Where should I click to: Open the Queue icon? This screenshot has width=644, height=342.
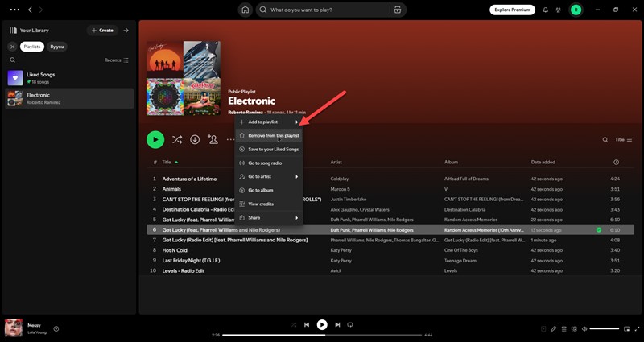coord(564,329)
